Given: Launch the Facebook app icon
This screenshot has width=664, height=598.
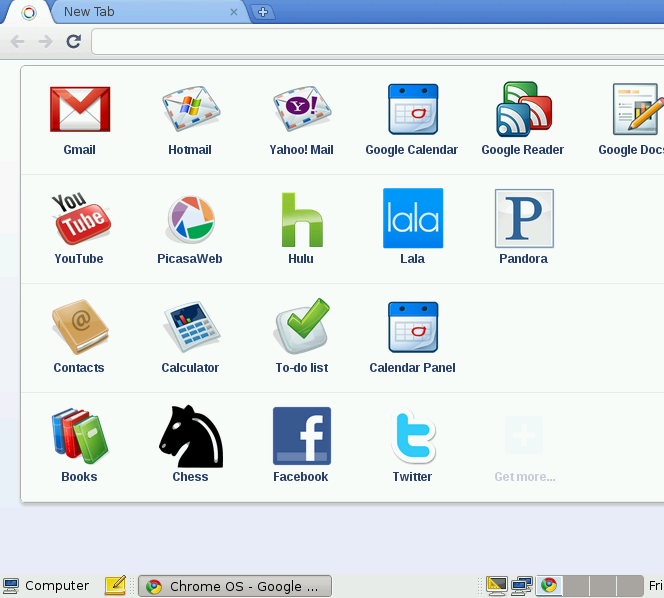Looking at the screenshot, I should tap(302, 436).
